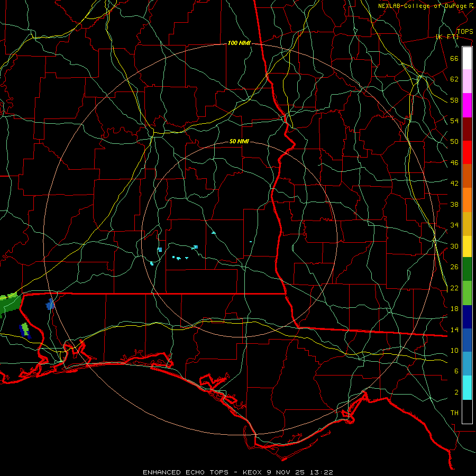Image resolution: width=476 pixels, height=476 pixels.
Task: Click the '10' legend value label
Action: pyautogui.click(x=454, y=350)
